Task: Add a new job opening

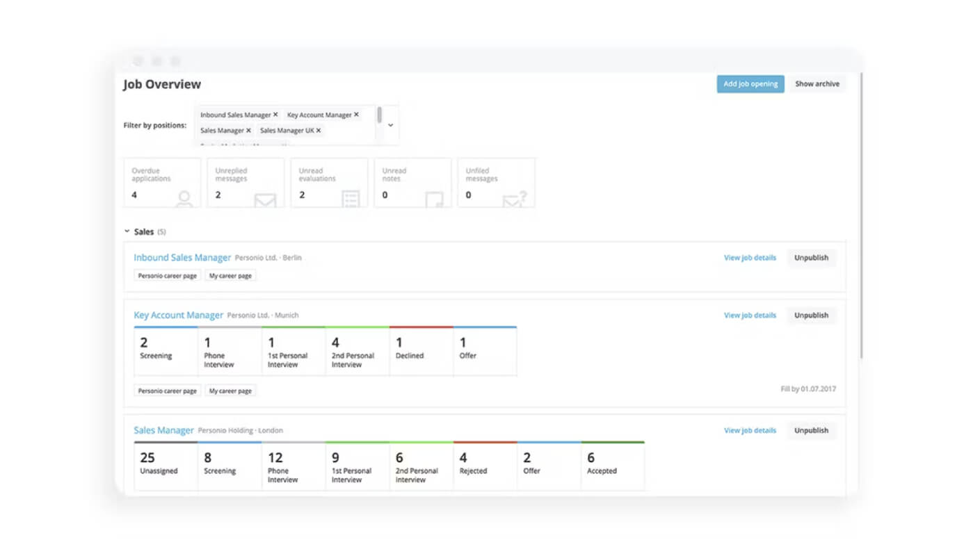Action: pyautogui.click(x=750, y=84)
